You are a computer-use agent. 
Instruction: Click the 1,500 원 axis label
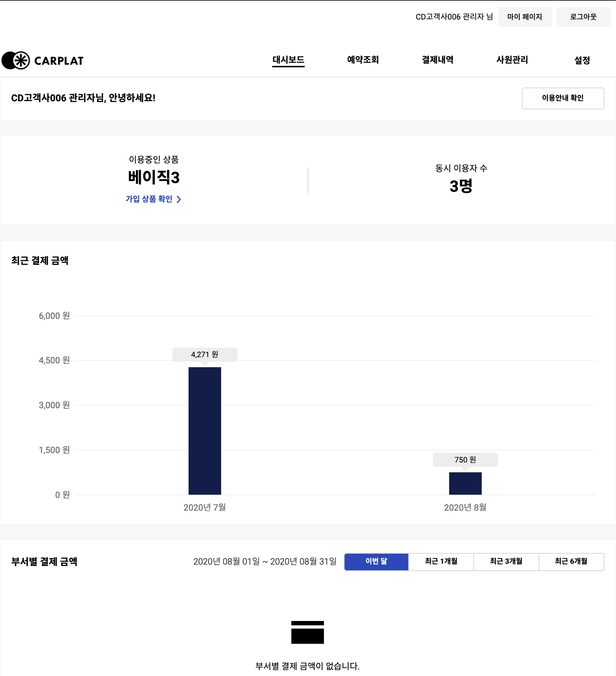point(54,450)
